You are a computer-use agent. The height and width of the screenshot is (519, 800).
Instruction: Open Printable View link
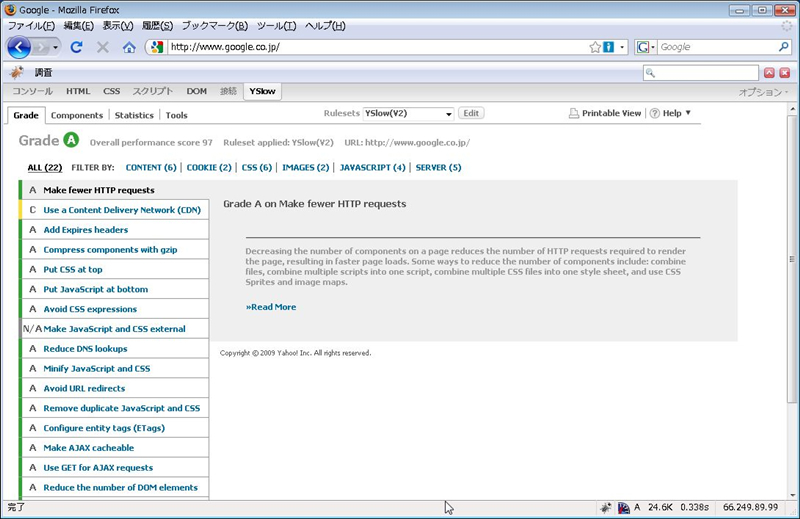(605, 113)
